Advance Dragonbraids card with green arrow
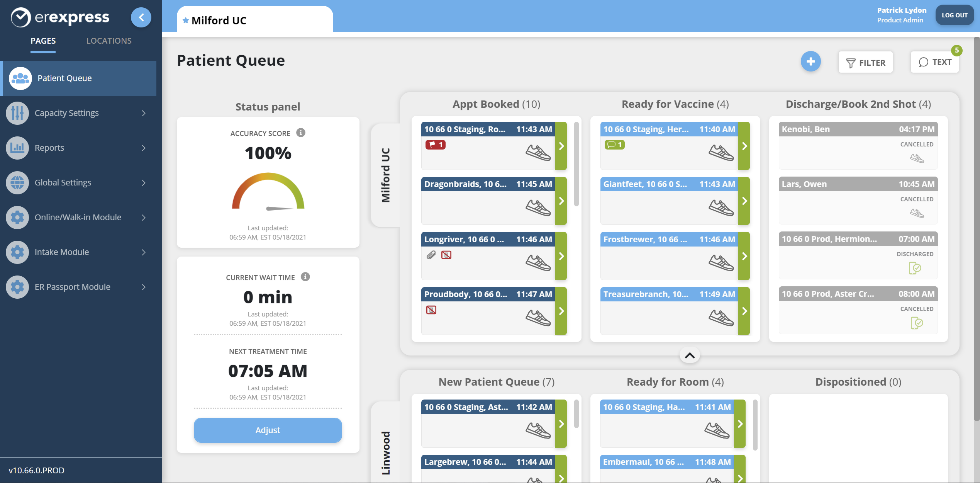980x483 pixels. click(561, 201)
